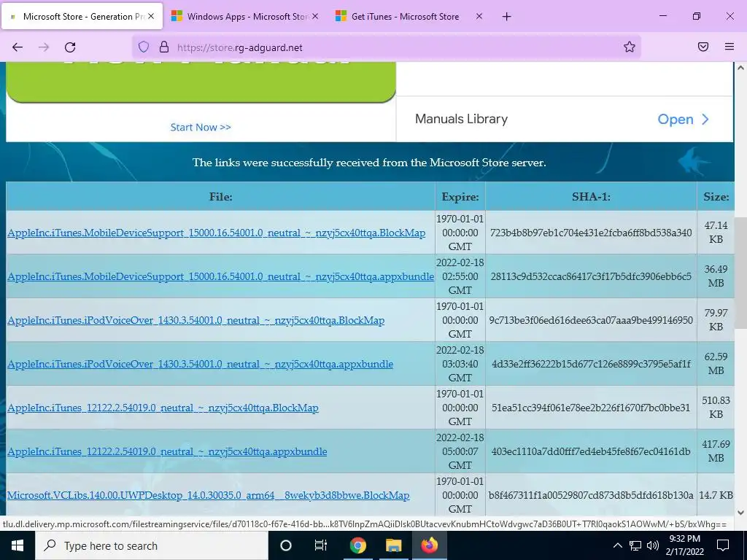747x560 pixels.
Task: Click SHA-1 hash 723b4b8b97eb1c704e431e2fcba6ff8bd538a340
Action: tap(591, 233)
